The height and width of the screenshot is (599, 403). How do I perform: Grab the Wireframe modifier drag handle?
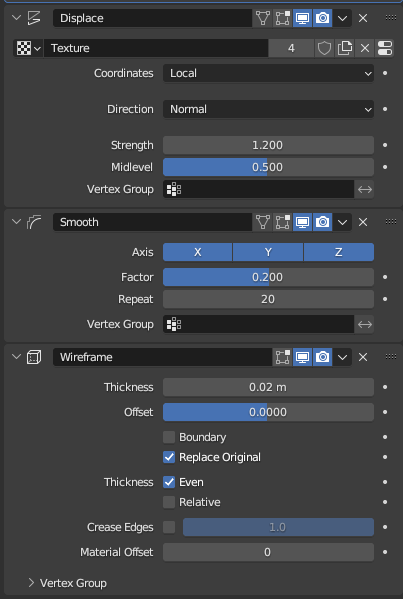coord(390,356)
